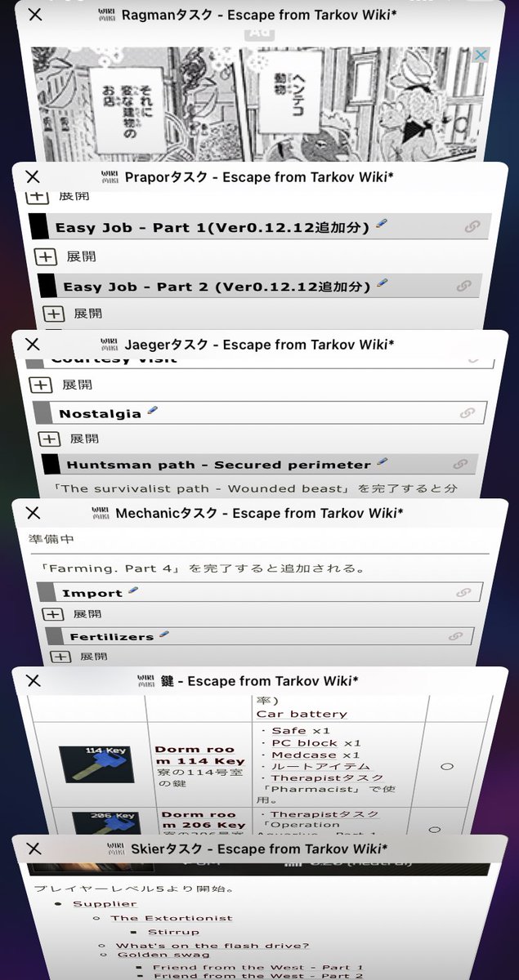The height and width of the screenshot is (980, 519).
Task: Expand 展開 under the Nostalgia heading
Action: point(69,439)
